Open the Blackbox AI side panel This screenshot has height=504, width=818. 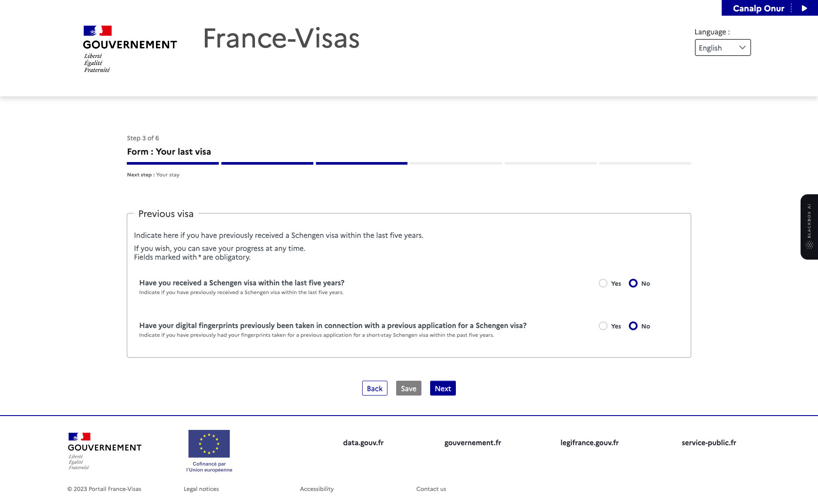809,227
